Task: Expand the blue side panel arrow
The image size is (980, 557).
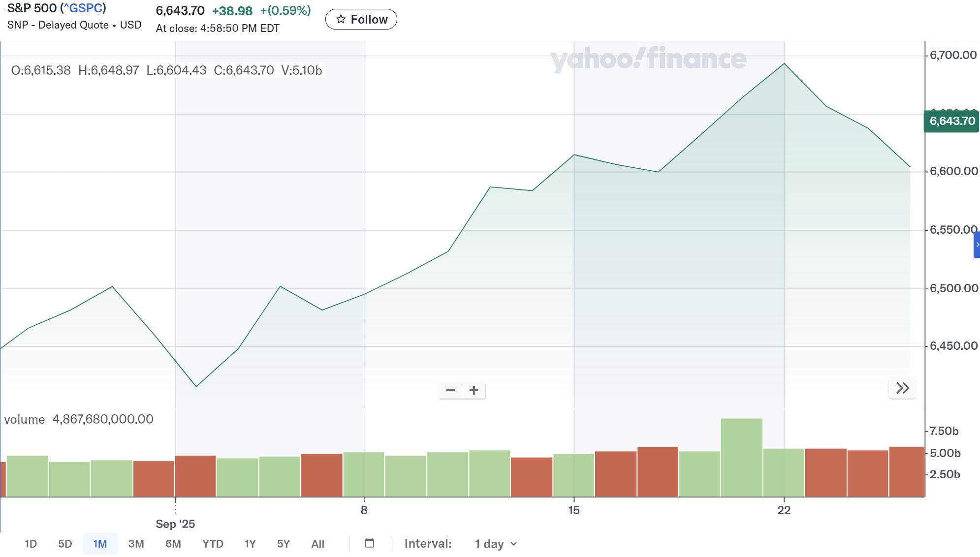Action: coord(977,245)
